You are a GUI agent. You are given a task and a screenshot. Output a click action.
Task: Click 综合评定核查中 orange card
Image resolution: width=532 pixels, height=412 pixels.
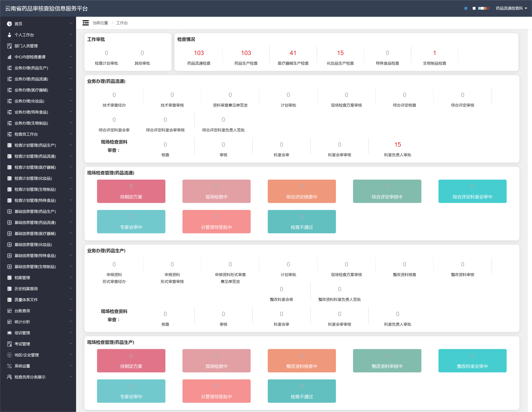tap(302, 191)
